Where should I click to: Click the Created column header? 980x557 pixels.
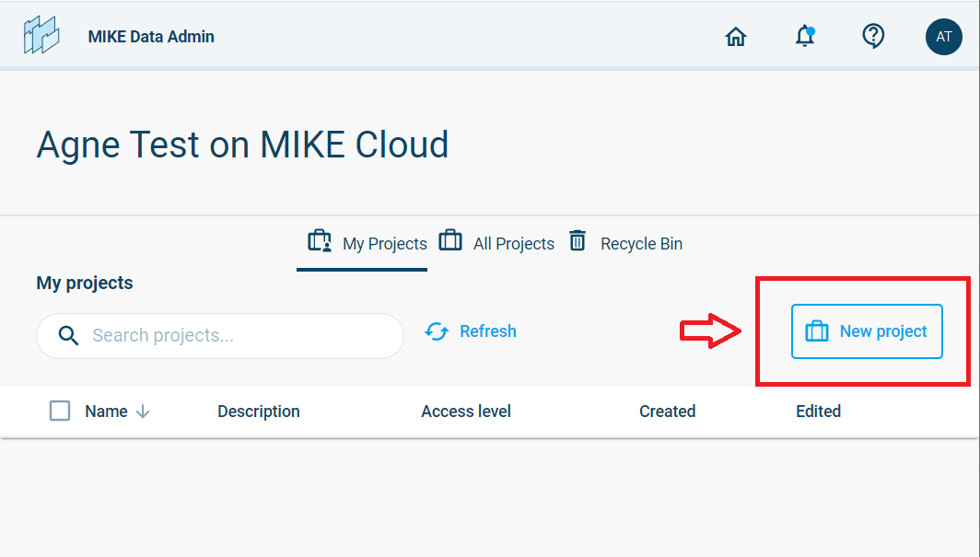pos(667,412)
